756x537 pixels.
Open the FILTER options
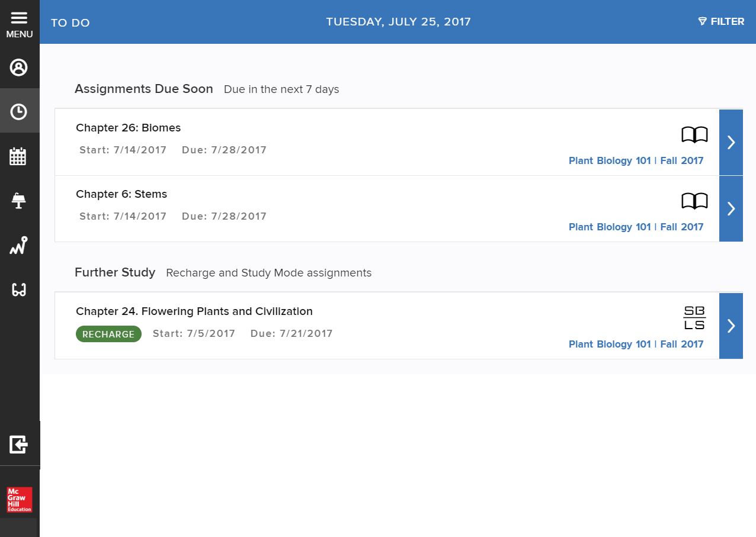point(721,21)
